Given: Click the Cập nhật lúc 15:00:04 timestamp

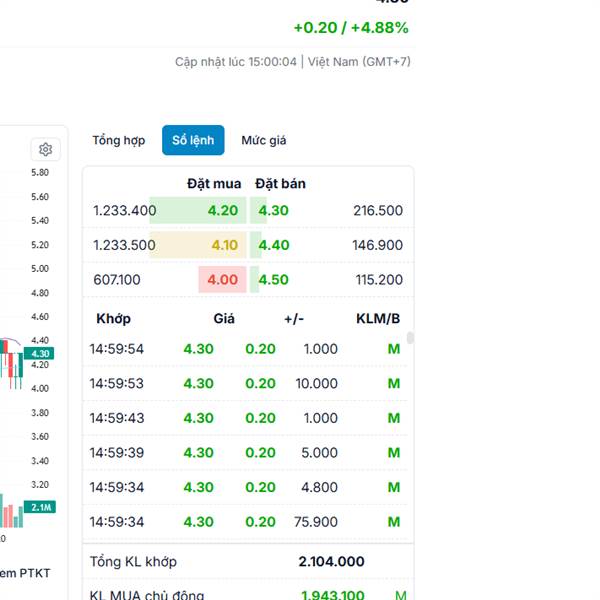Looking at the screenshot, I should tap(236, 62).
